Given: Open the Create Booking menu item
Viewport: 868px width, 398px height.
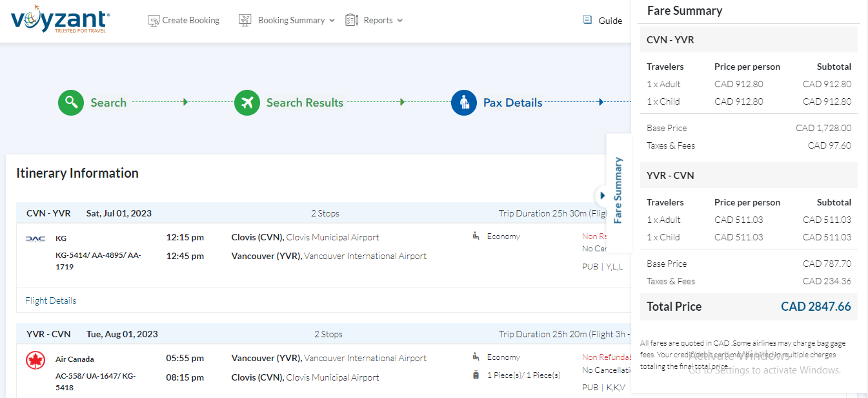Looking at the screenshot, I should tap(190, 21).
